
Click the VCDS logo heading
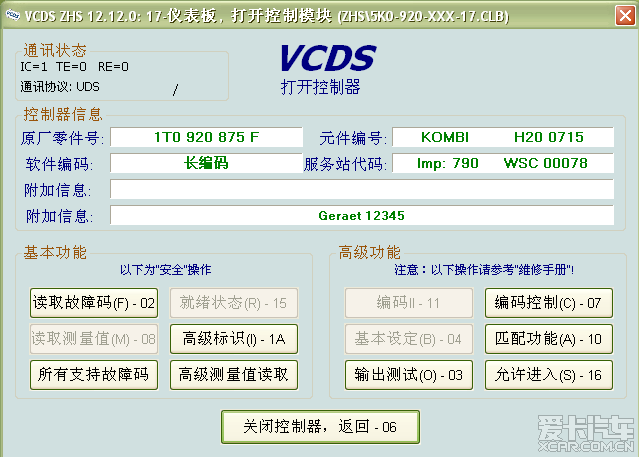click(x=328, y=58)
